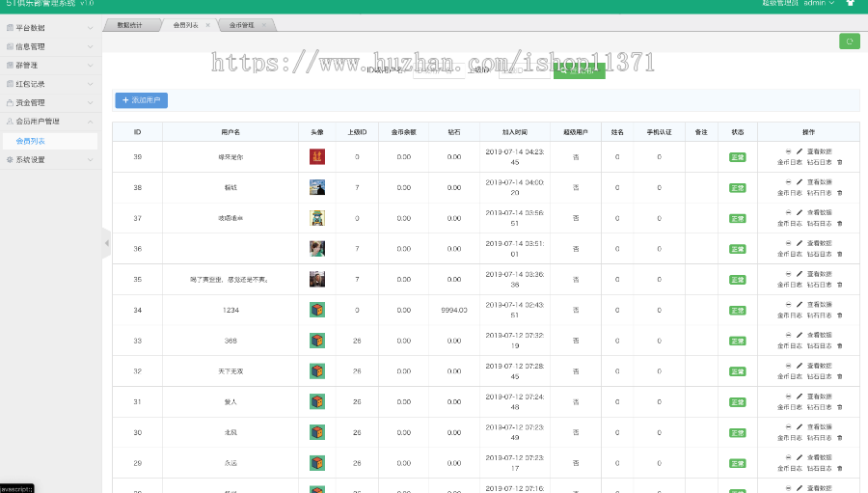Collapse the sidebar with the left arrow handle

click(106, 242)
